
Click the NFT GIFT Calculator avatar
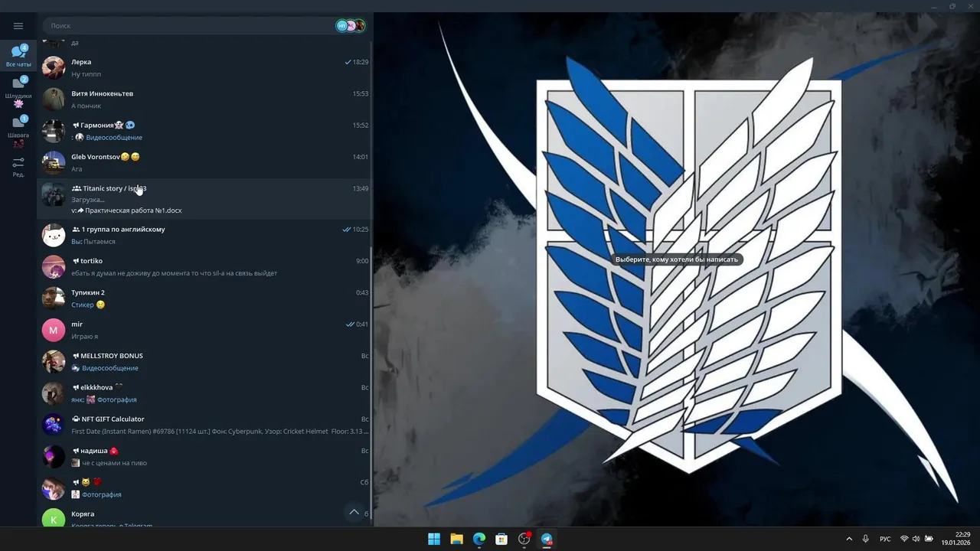53,425
